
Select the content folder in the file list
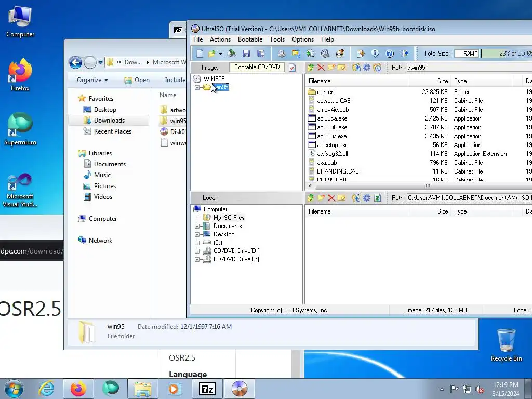(x=419, y=92)
